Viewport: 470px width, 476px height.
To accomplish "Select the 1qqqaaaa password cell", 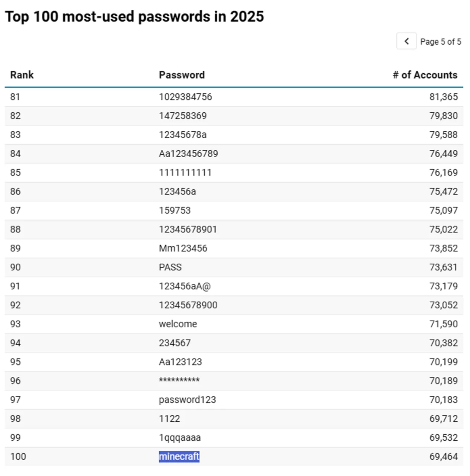I will [x=180, y=438].
